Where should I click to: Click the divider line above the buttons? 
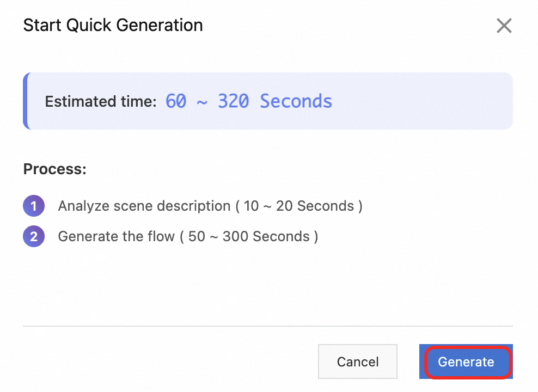click(x=268, y=326)
